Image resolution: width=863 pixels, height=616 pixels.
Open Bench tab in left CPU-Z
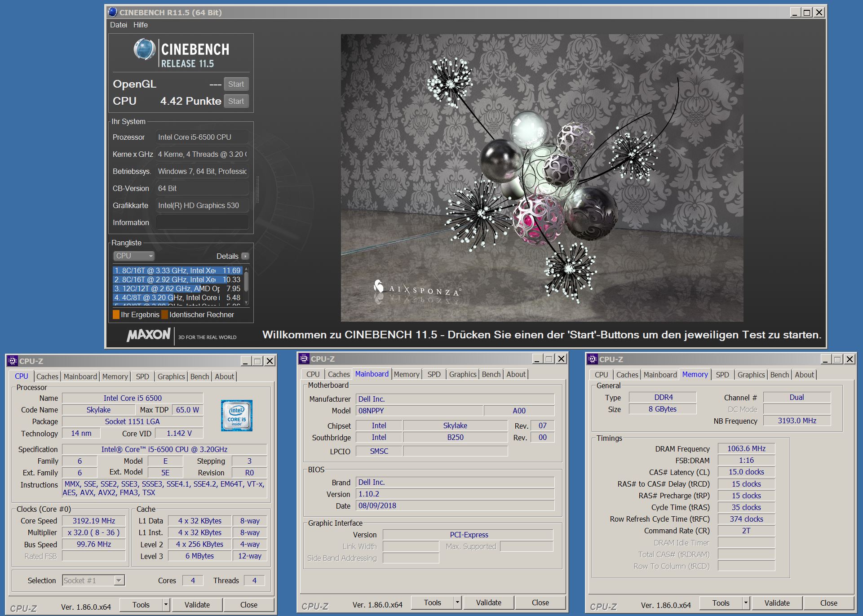pos(199,377)
